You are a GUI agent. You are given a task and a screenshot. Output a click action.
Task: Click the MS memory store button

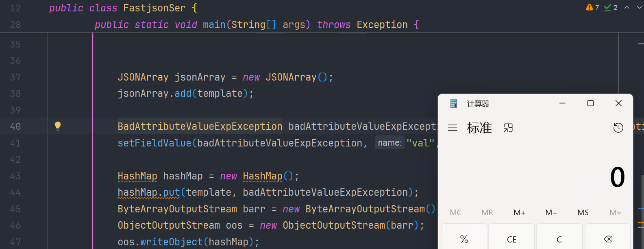[x=583, y=212]
